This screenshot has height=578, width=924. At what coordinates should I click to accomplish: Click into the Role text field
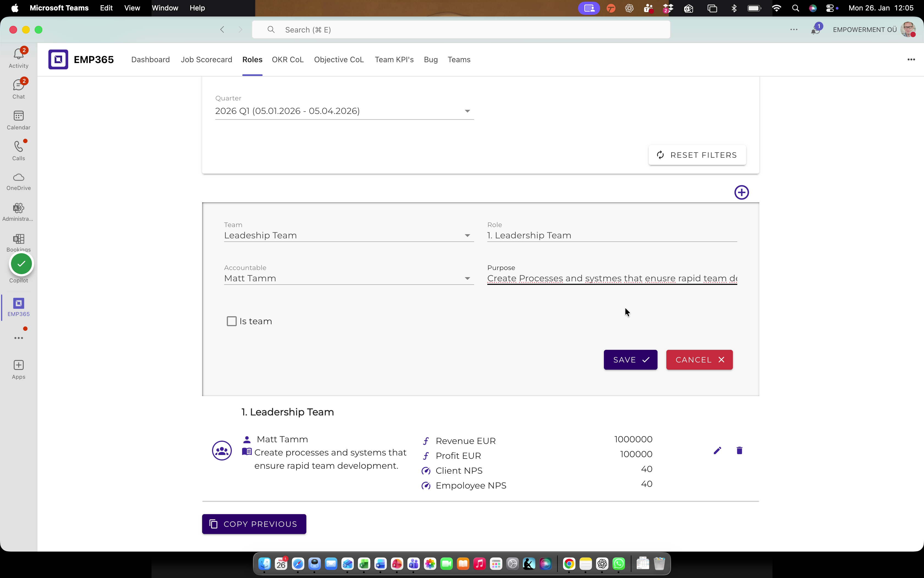click(x=612, y=236)
